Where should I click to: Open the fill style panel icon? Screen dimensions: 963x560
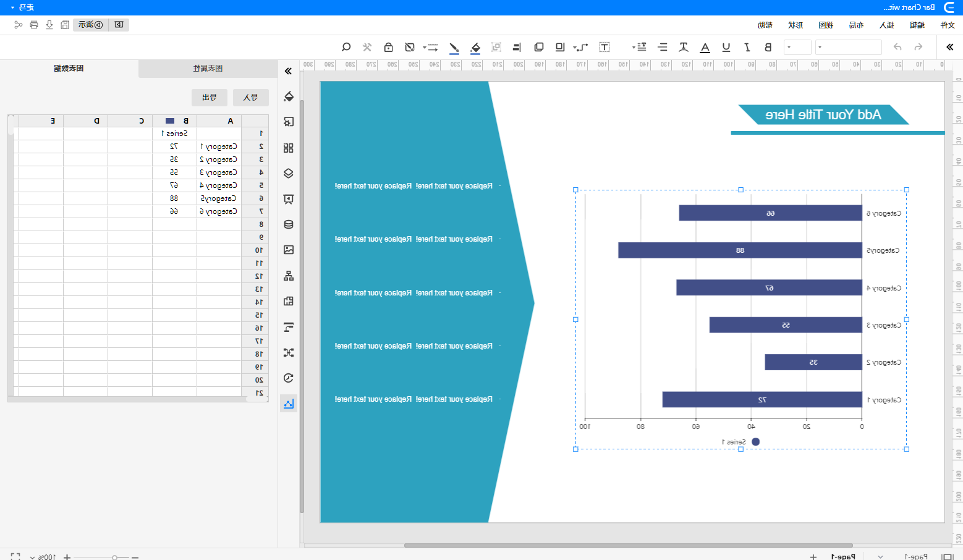[x=289, y=96]
